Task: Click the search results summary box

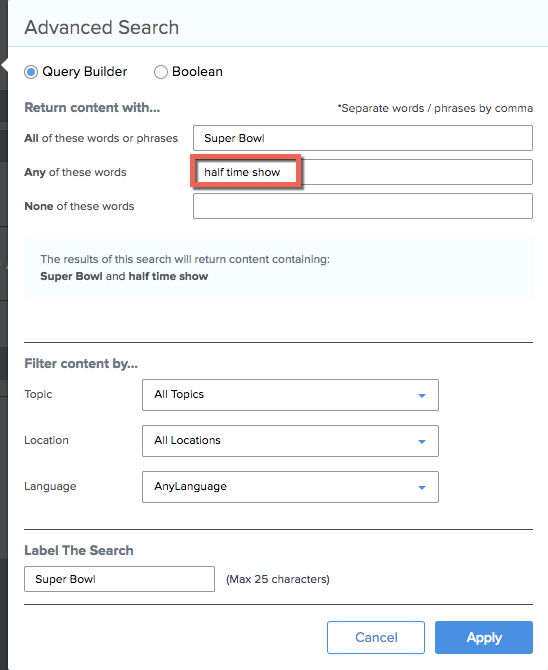Action: (278, 268)
